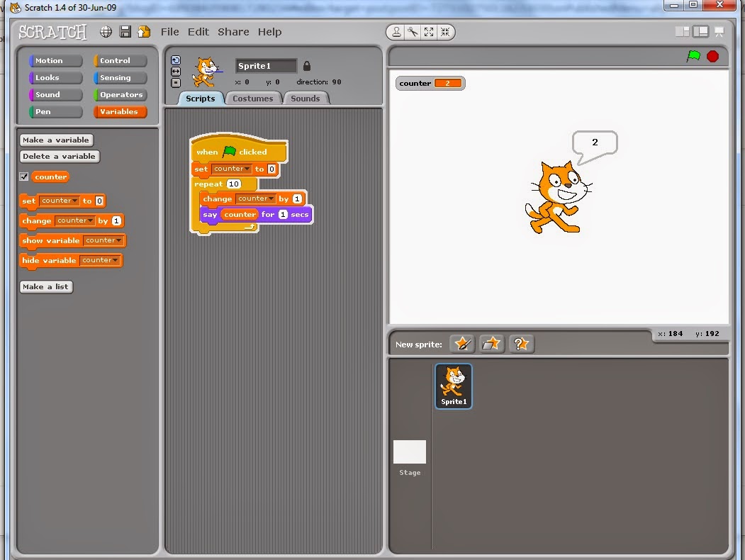Open the Control blocks category
This screenshot has height=560, width=745.
pyautogui.click(x=121, y=61)
